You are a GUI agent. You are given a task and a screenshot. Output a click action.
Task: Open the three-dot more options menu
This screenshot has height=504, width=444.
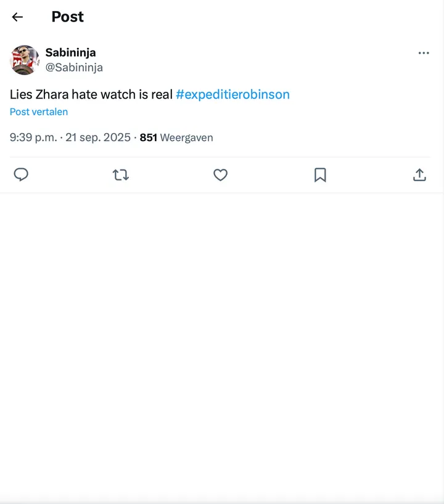click(x=424, y=53)
